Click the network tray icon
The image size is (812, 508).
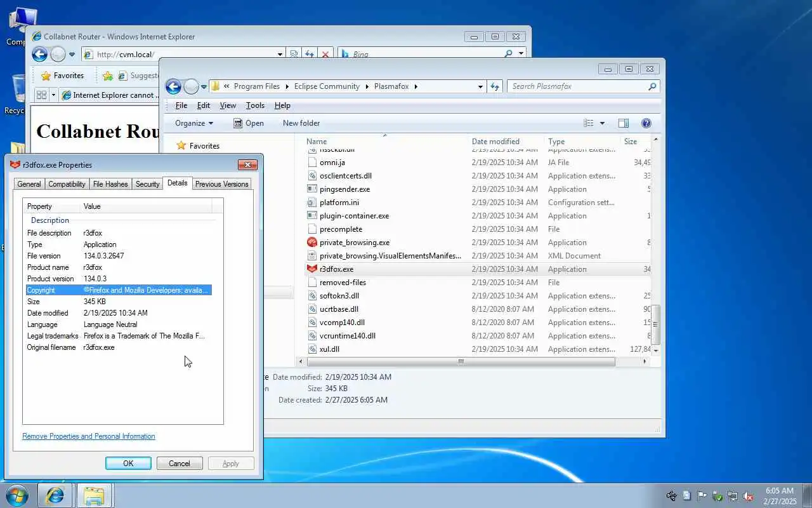[733, 496]
